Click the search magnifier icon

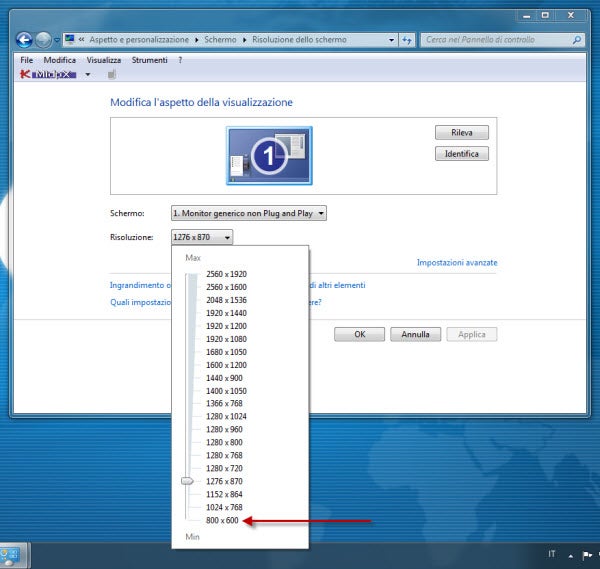point(577,40)
